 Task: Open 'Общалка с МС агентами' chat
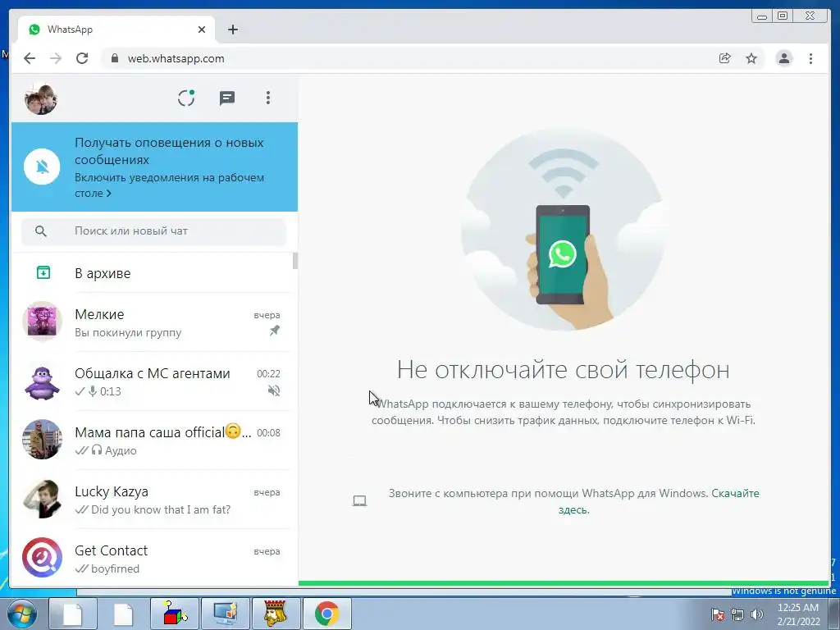point(153,381)
